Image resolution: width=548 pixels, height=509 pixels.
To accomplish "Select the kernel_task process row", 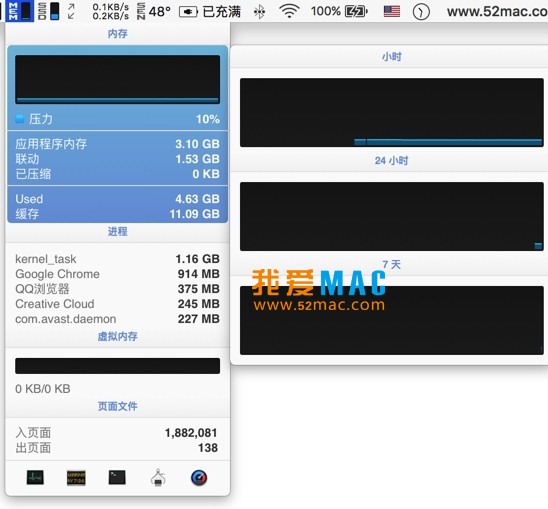I will (117, 259).
